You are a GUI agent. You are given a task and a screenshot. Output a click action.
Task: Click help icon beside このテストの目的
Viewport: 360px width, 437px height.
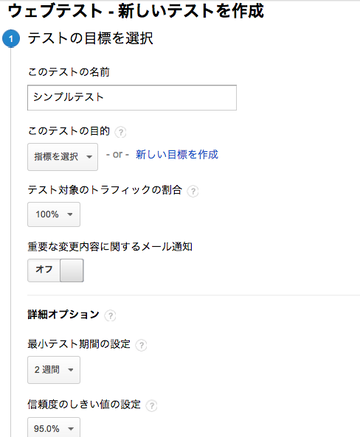click(x=121, y=132)
